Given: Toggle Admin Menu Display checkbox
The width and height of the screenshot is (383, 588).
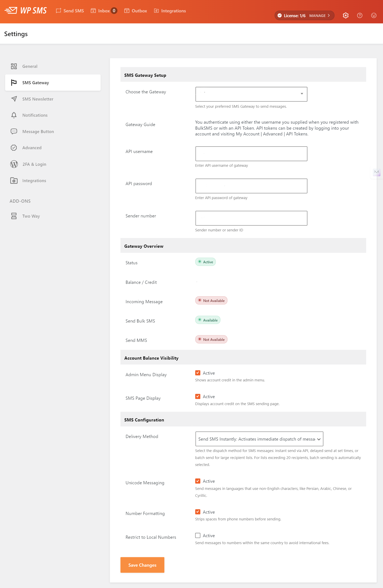Looking at the screenshot, I should [198, 373].
